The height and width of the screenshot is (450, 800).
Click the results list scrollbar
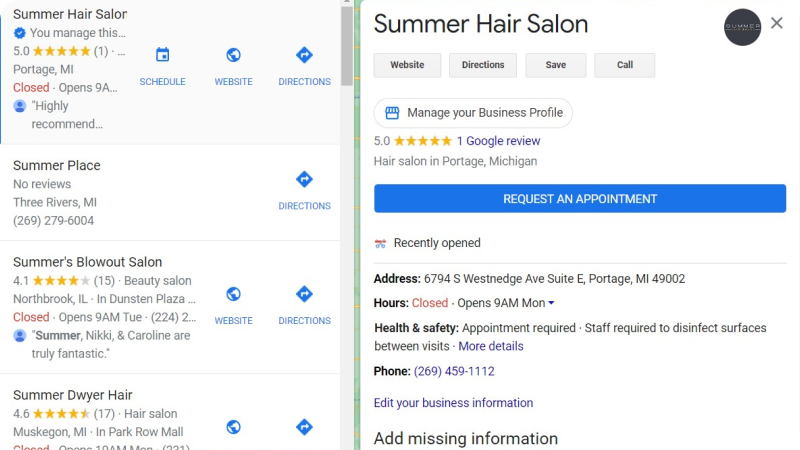pos(347,46)
